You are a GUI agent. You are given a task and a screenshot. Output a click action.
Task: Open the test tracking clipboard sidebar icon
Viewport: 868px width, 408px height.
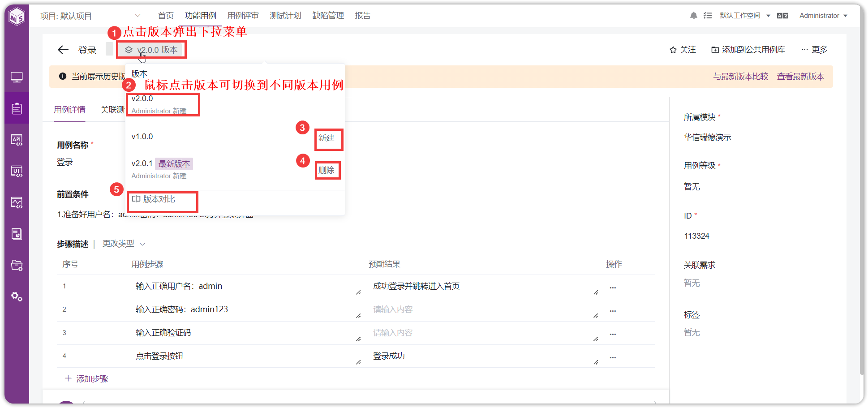point(17,108)
